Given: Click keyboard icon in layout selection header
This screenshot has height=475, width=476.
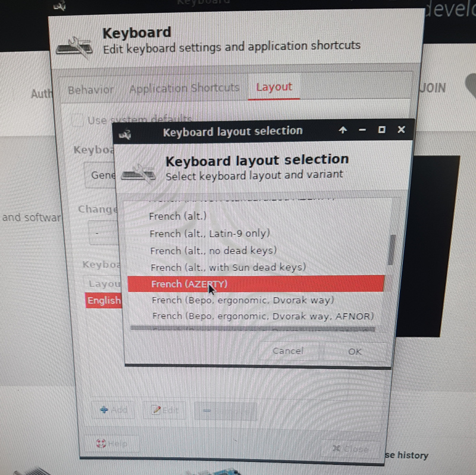Looking at the screenshot, I should click(x=139, y=174).
